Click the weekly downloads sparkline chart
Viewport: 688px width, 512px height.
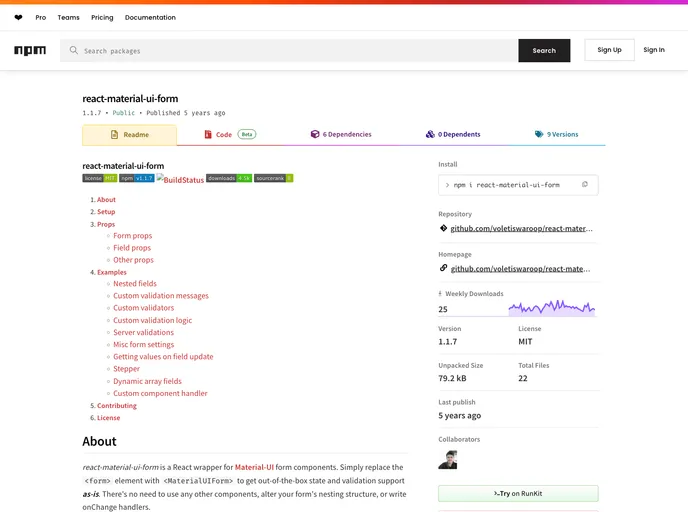tap(552, 308)
